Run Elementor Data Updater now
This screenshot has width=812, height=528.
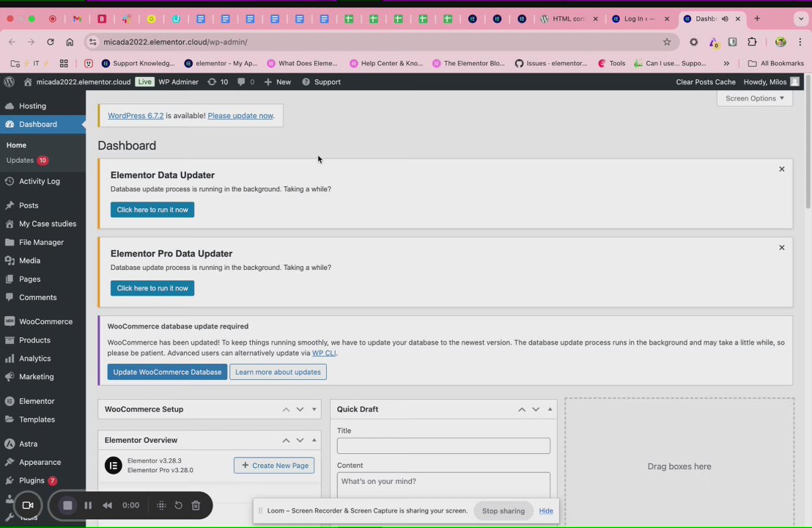(152, 210)
